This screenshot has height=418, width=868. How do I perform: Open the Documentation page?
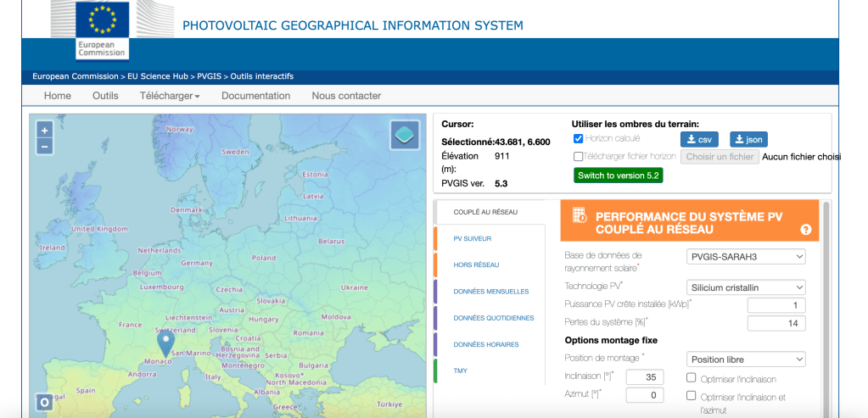click(x=255, y=96)
